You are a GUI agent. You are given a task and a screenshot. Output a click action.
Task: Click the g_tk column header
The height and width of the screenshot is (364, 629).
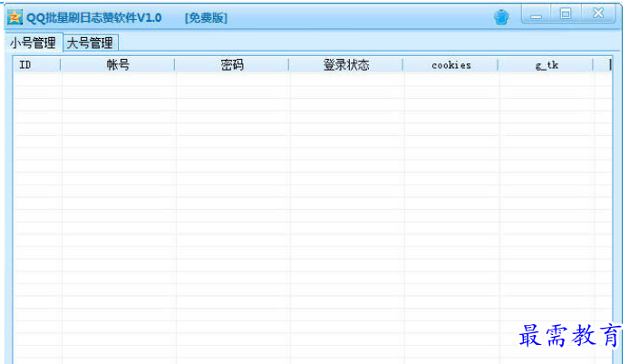pyautogui.click(x=546, y=65)
